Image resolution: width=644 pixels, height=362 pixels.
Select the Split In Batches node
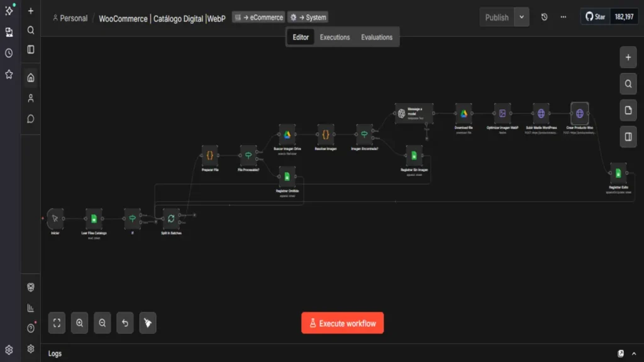pos(170,219)
